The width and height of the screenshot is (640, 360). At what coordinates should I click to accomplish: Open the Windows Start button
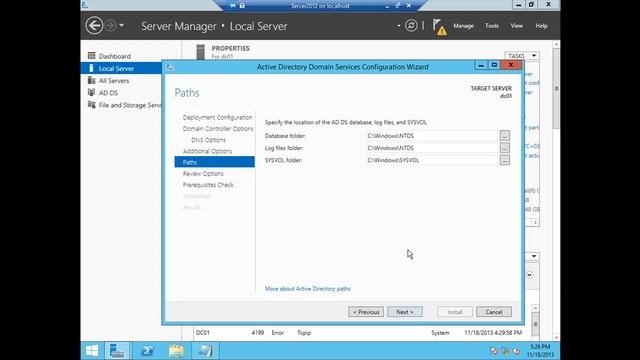pos(92,351)
